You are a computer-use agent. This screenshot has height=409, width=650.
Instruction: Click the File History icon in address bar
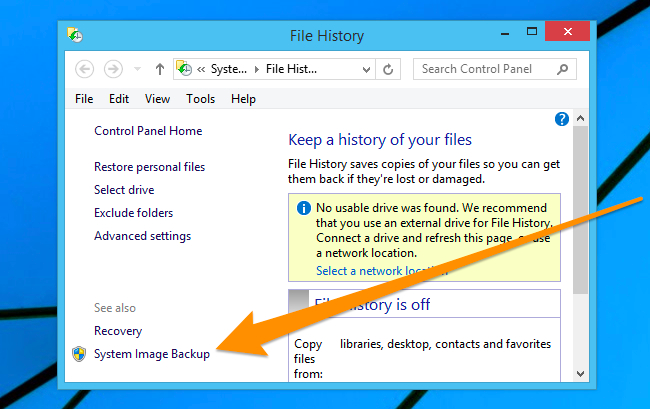[184, 69]
